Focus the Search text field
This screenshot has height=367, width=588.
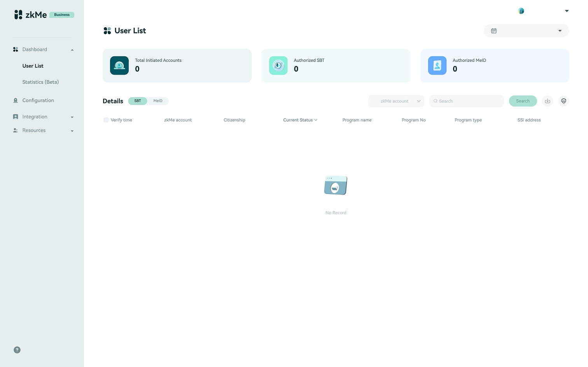click(x=469, y=101)
